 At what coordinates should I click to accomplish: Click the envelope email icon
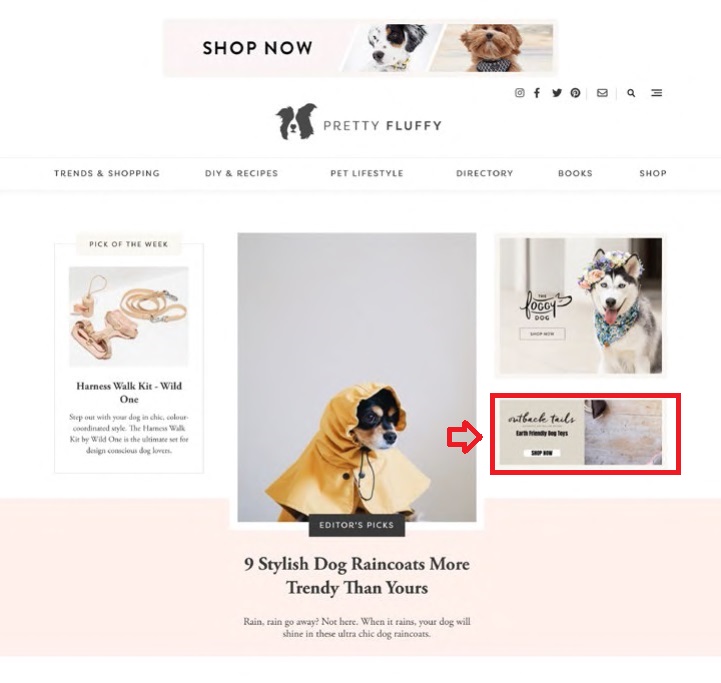pyautogui.click(x=602, y=93)
